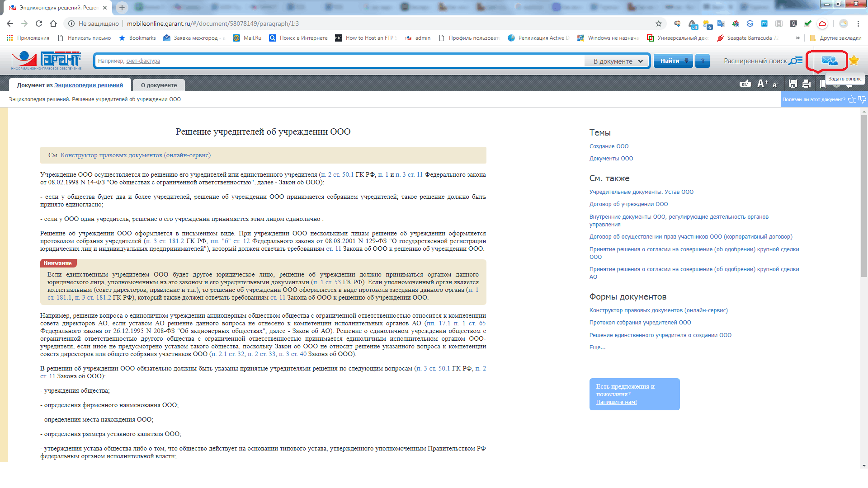The width and height of the screenshot is (868, 488).
Task: Open 'Договор об учреждении ООО' link
Action: click(628, 204)
